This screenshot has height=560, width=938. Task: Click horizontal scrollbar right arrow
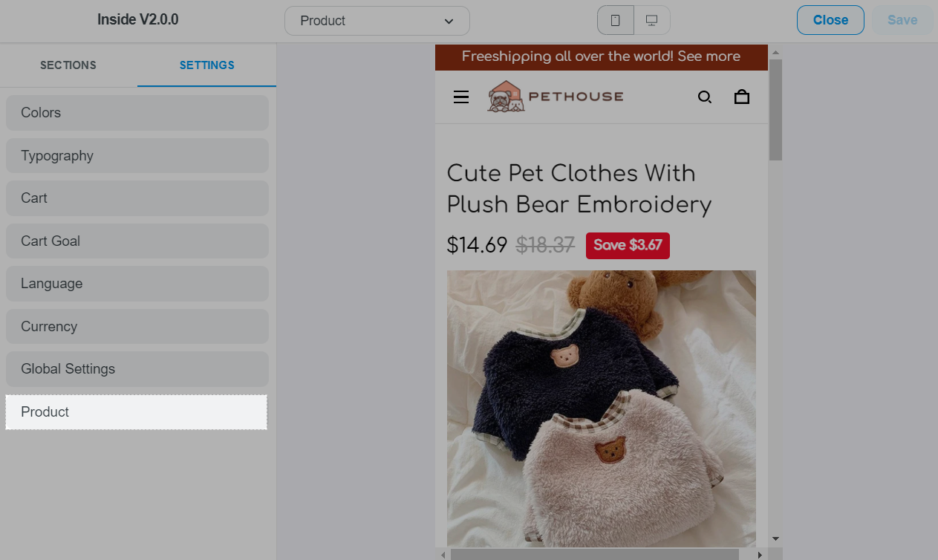pos(761,554)
